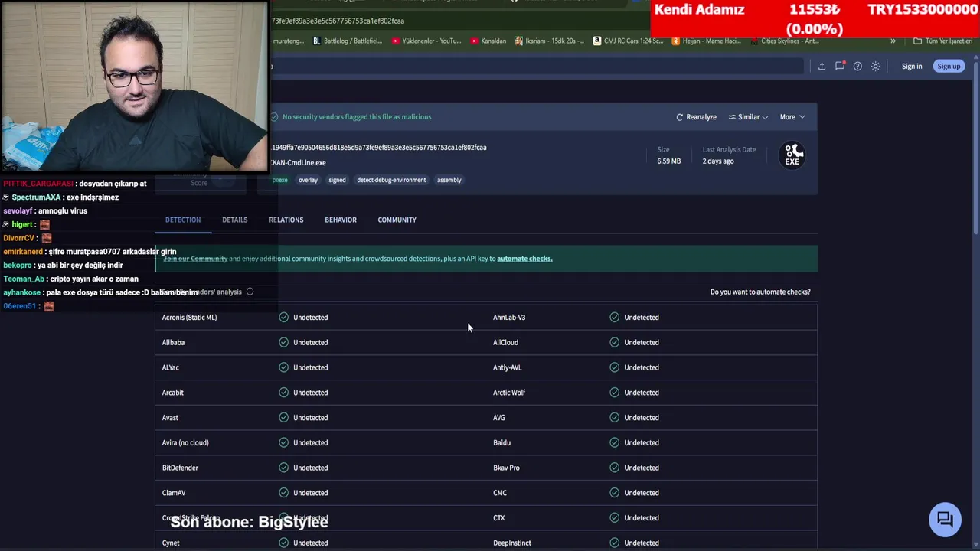980x551 pixels.
Task: Click the CTX vendor name
Action: [x=499, y=518]
